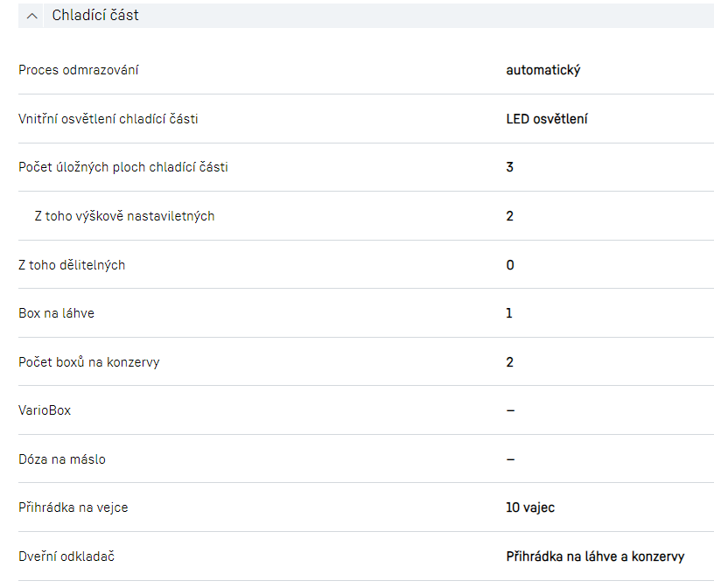Click the Box na láhve label
Viewport: 714px width, 588px height.
pyautogui.click(x=57, y=313)
